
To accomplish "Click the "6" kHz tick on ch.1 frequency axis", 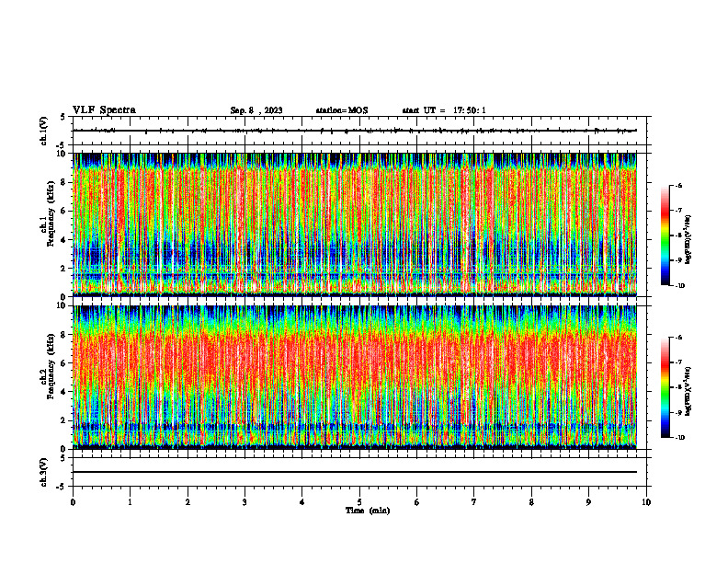I will click(63, 211).
